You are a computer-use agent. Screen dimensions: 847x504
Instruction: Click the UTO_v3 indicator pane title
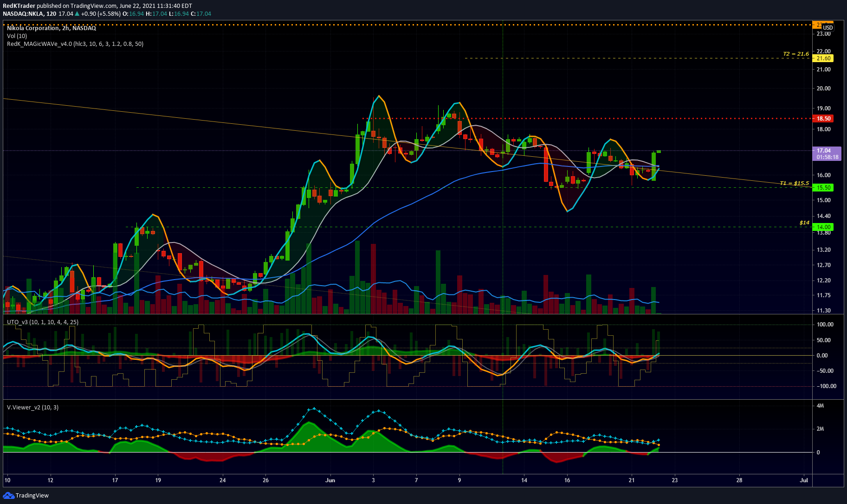coord(43,322)
